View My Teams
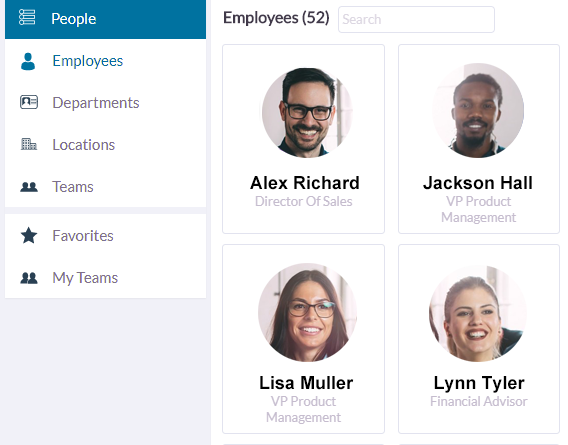Viewport: 568px width, 445px height. 105,278
